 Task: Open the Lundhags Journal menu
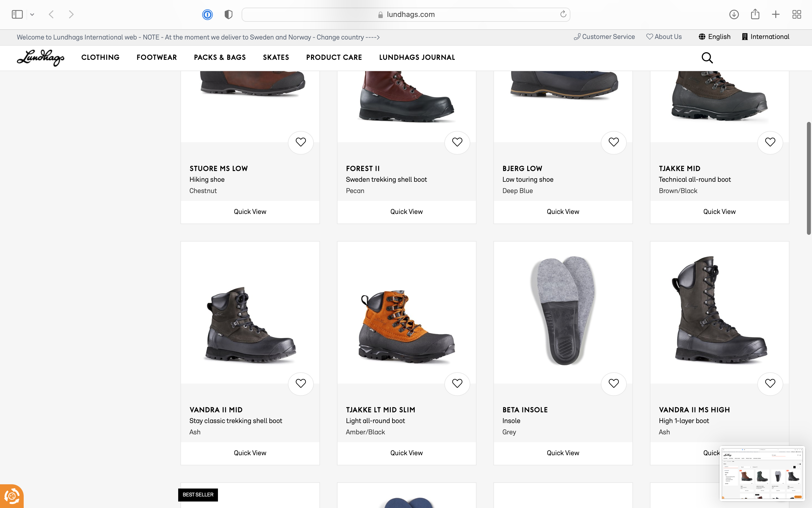point(417,58)
